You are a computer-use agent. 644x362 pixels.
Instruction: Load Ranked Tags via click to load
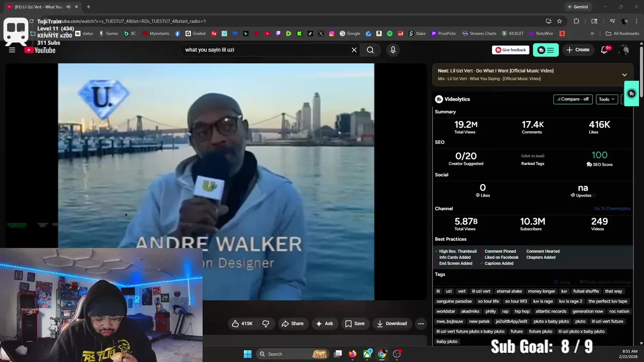tap(532, 156)
